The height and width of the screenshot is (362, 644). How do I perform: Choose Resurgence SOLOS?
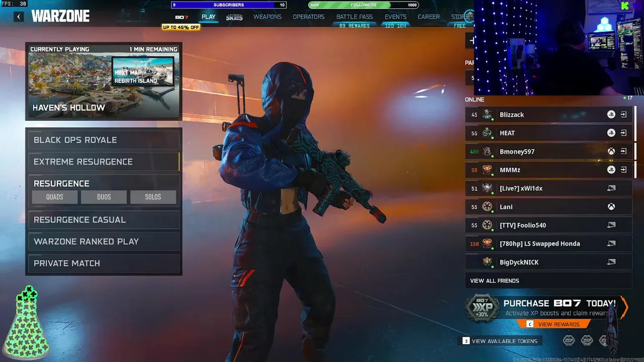click(x=153, y=197)
